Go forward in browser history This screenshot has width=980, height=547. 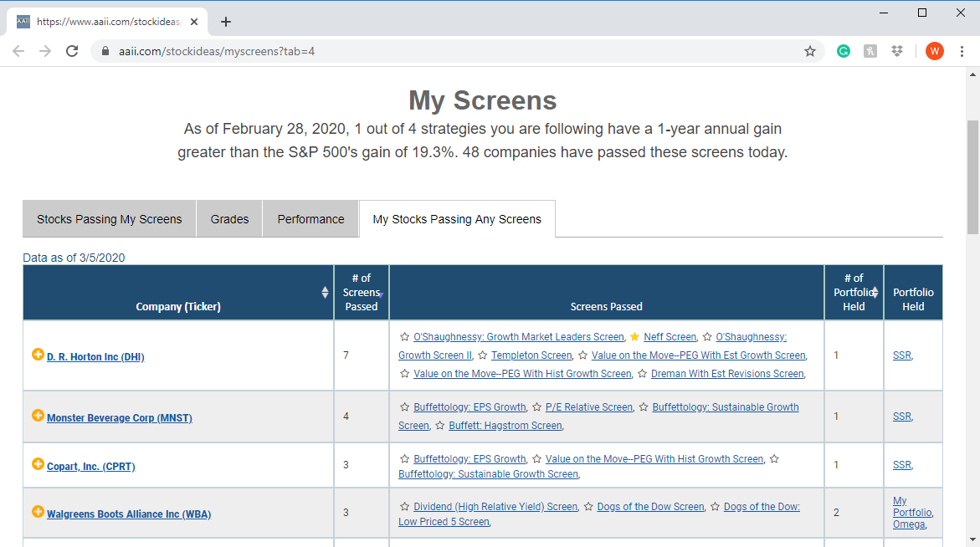coord(45,51)
